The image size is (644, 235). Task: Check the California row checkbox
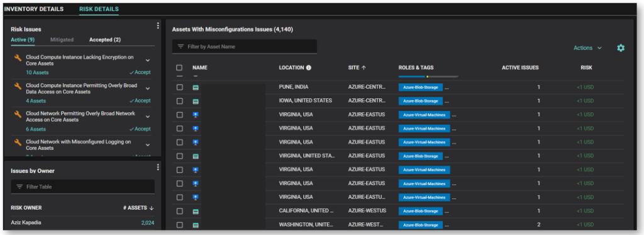[x=179, y=211]
